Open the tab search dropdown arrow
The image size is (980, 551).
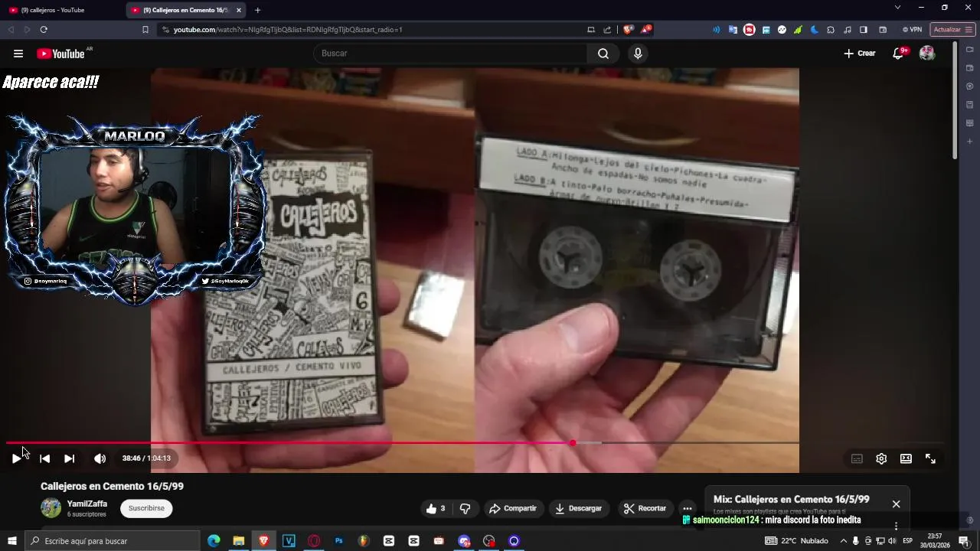pos(897,8)
